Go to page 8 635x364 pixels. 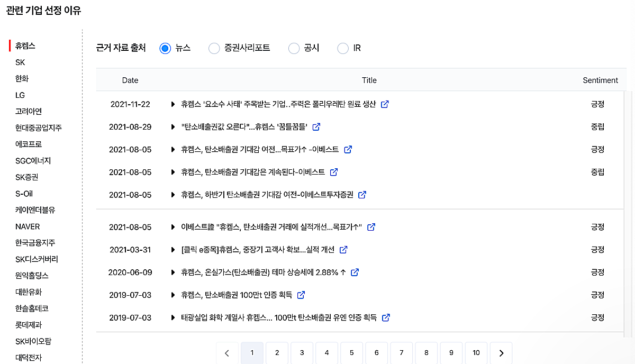tap(426, 353)
